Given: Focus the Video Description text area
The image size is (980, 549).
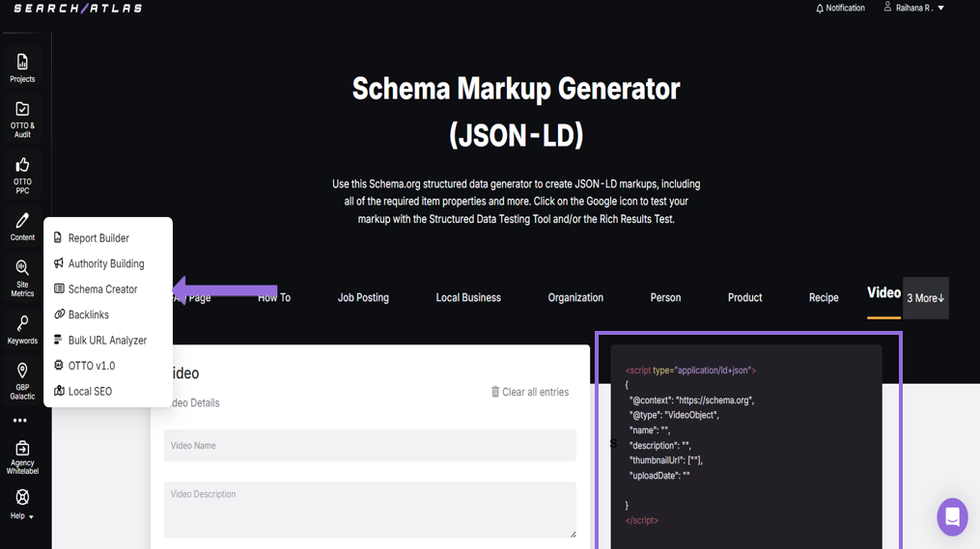Looking at the screenshot, I should 370,509.
